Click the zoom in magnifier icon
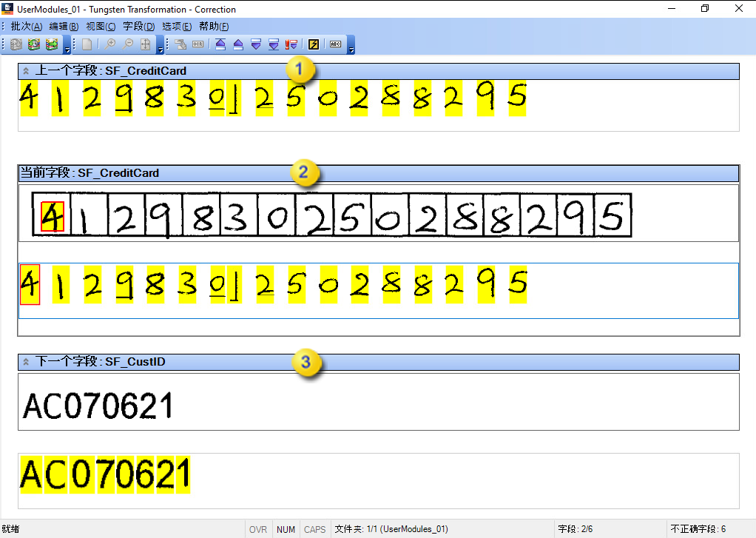This screenshot has width=756, height=538. point(111,44)
